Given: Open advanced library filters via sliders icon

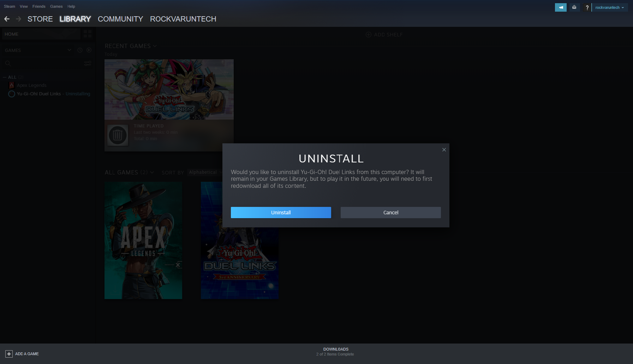Looking at the screenshot, I should pyautogui.click(x=88, y=64).
